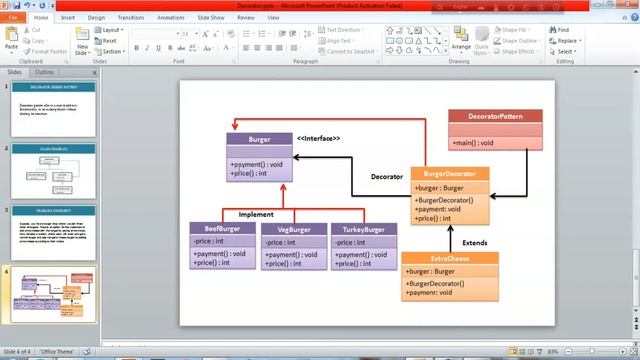Click the Font Color button
Screen dimensions: 640x360
pyautogui.click(x=226, y=48)
